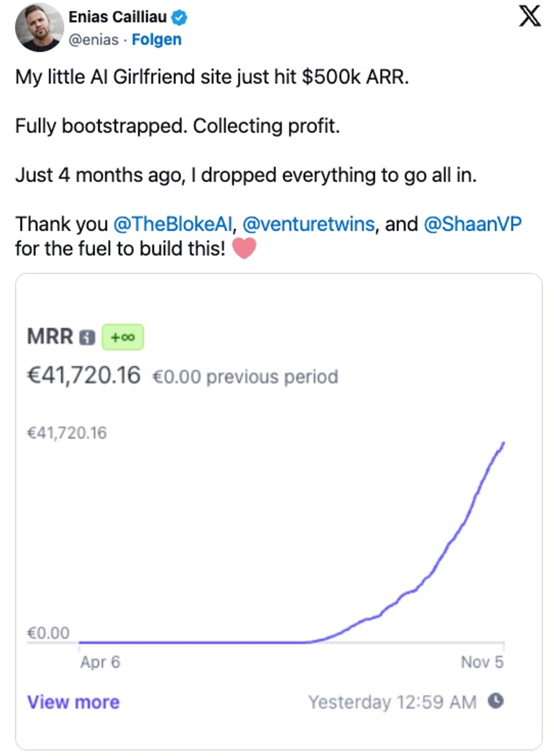
Task: Click the Folgen follow link
Action: (156, 39)
